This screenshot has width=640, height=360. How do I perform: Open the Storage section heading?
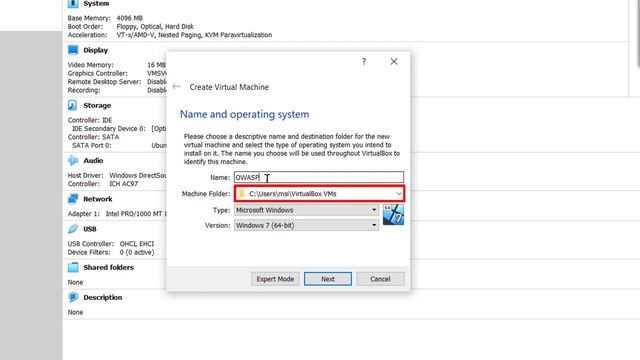[97, 105]
